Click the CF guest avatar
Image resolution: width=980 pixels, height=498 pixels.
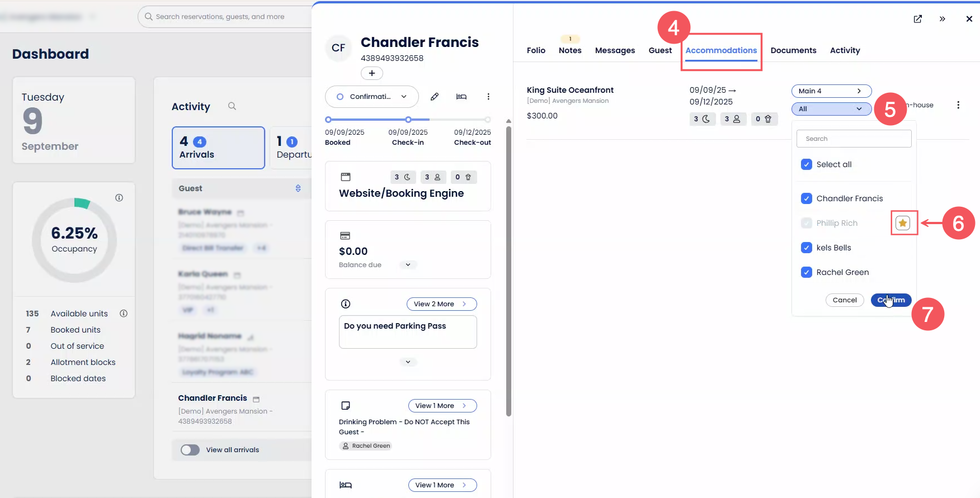coord(338,48)
